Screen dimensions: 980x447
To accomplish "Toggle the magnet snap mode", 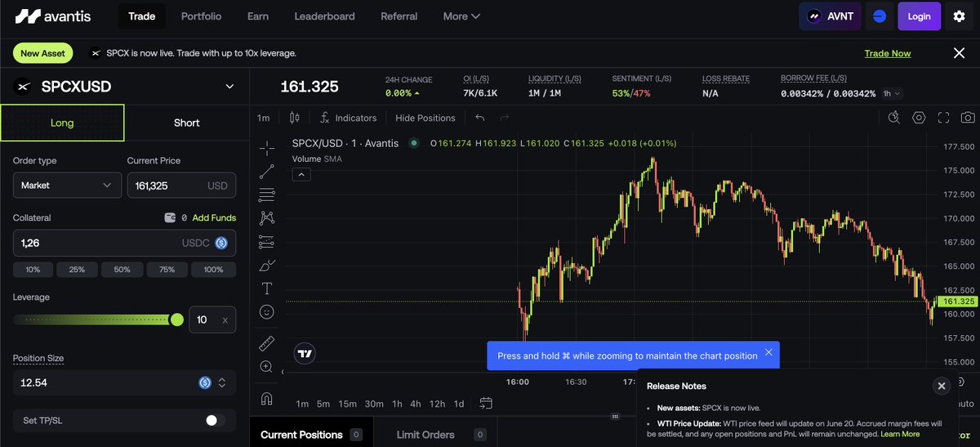I will (x=266, y=399).
